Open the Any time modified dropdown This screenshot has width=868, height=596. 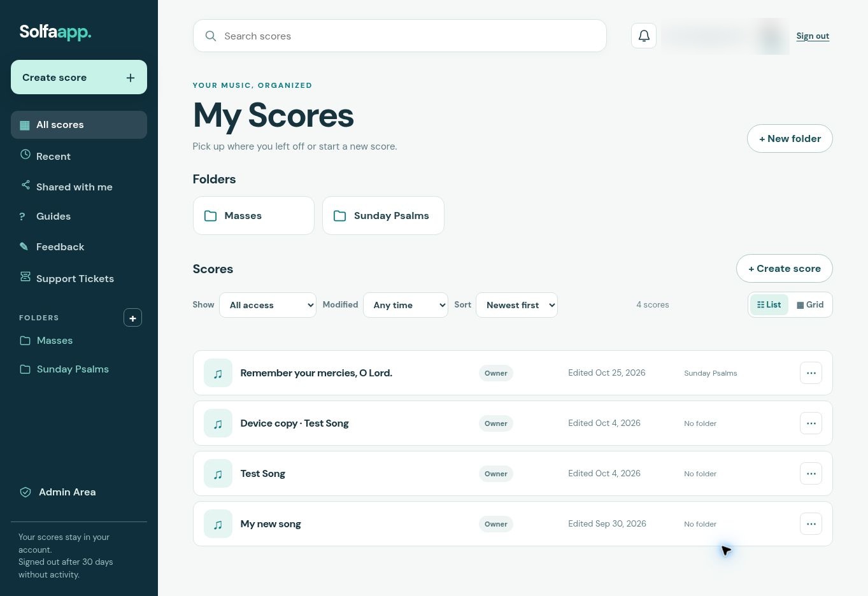click(406, 305)
